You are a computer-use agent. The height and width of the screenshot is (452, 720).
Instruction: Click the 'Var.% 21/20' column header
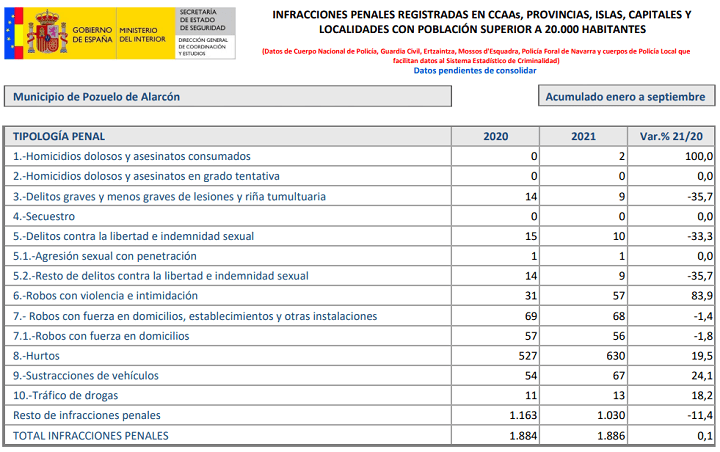[x=671, y=136]
